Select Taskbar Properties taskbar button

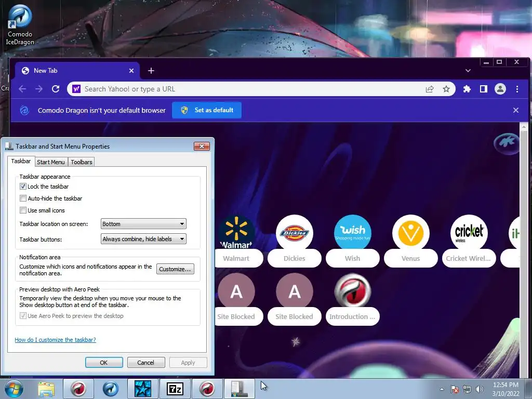(x=239, y=389)
